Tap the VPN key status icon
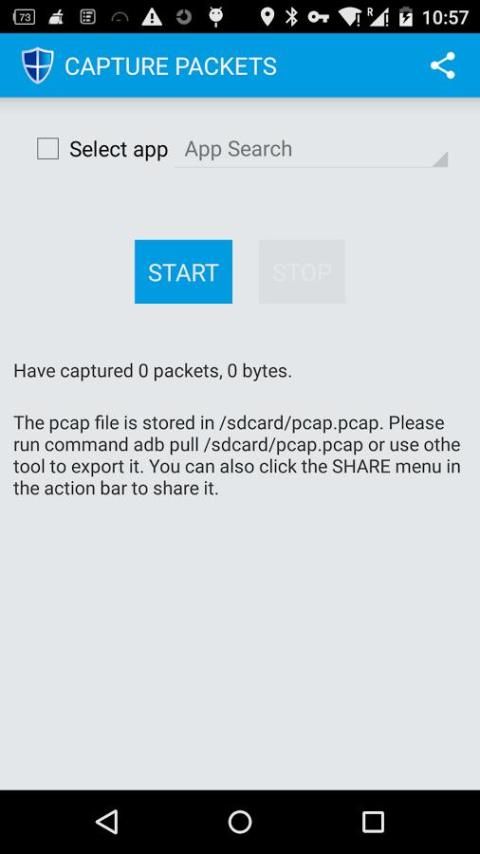 coord(318,17)
